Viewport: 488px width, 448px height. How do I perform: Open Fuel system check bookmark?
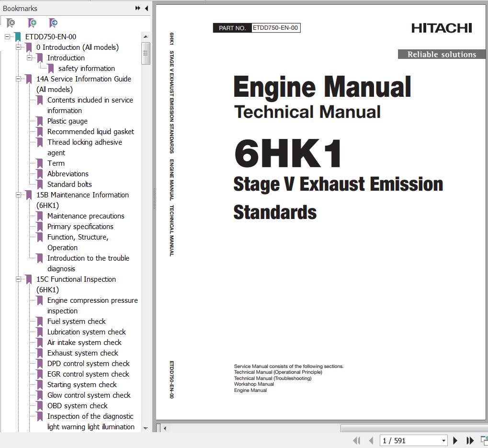(76, 322)
